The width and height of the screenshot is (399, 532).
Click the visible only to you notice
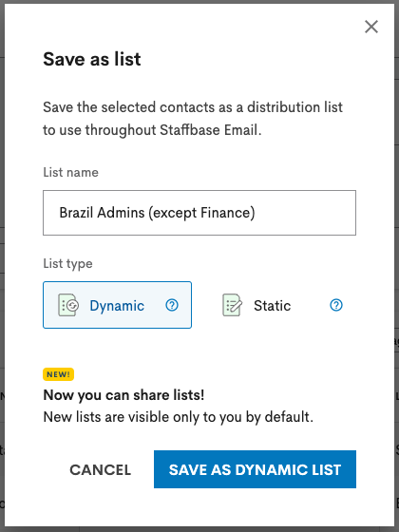coord(179,417)
